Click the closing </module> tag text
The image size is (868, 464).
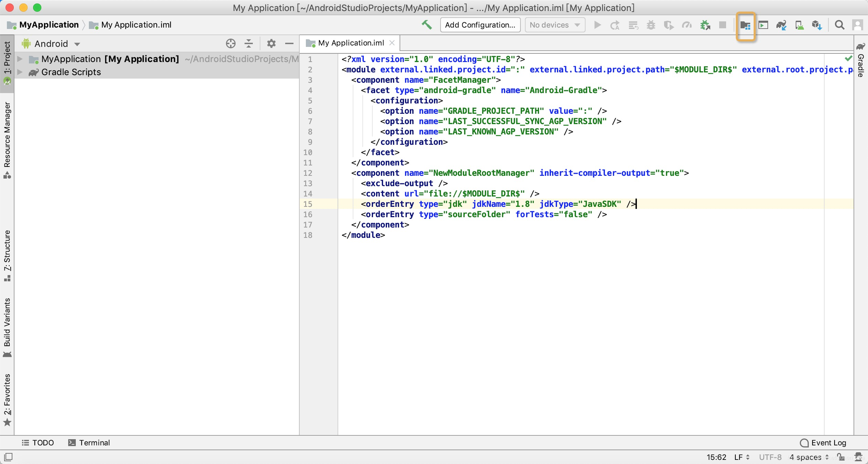coord(363,235)
